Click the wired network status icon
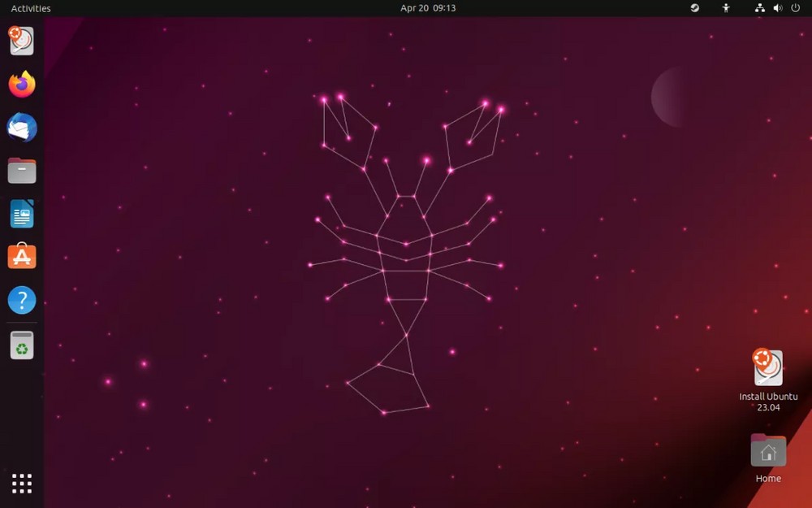 [x=760, y=8]
